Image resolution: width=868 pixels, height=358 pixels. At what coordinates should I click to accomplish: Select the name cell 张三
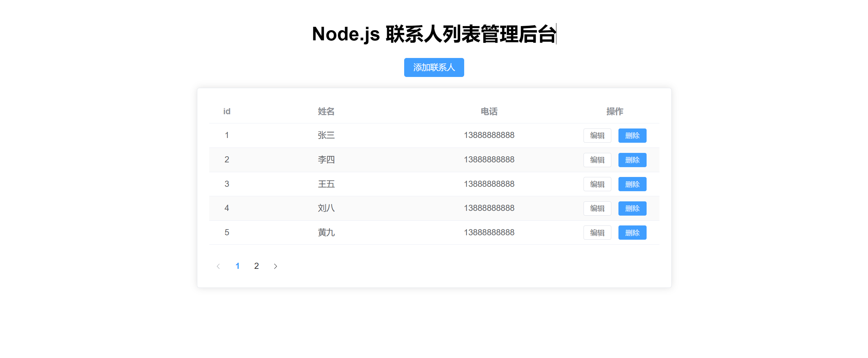326,135
